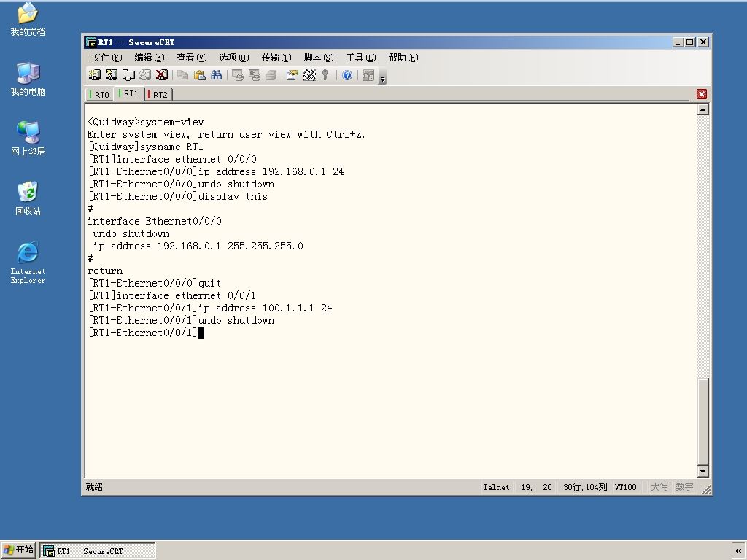Click '就绪' status text
747x560 pixels.
point(94,486)
